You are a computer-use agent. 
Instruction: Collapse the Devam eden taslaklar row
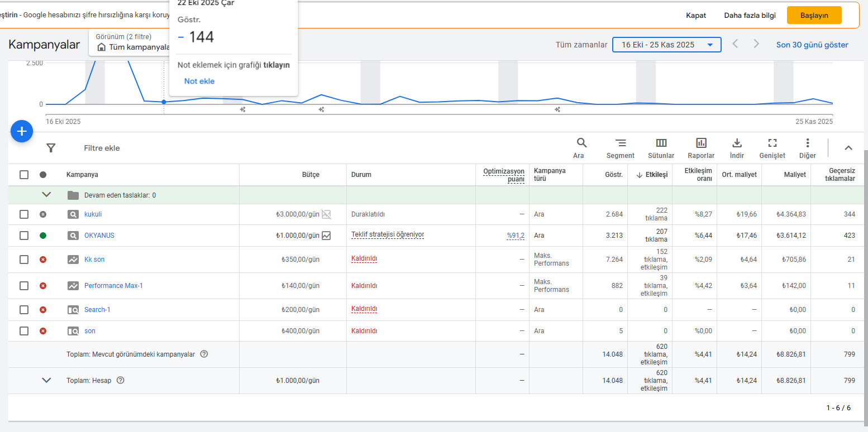pyautogui.click(x=46, y=195)
